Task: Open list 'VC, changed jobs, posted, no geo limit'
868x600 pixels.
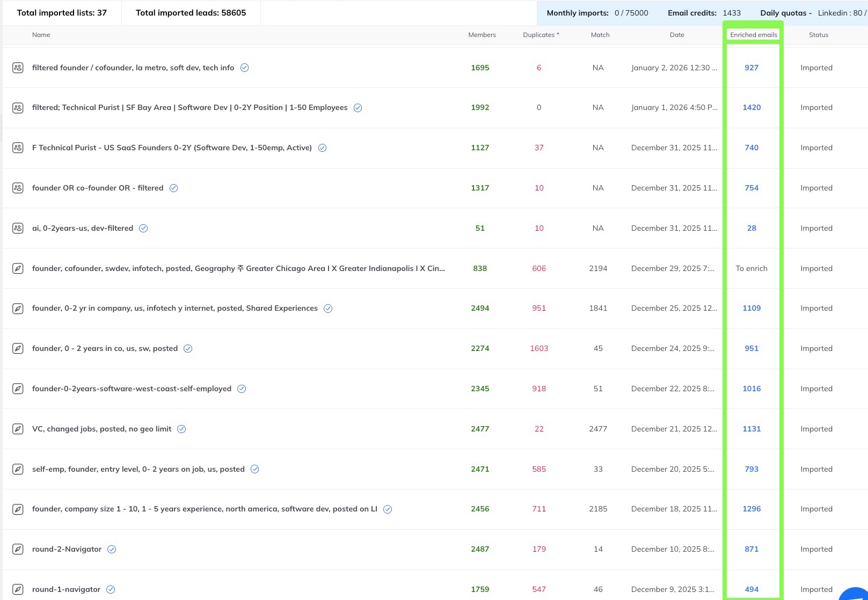Action: pos(101,429)
